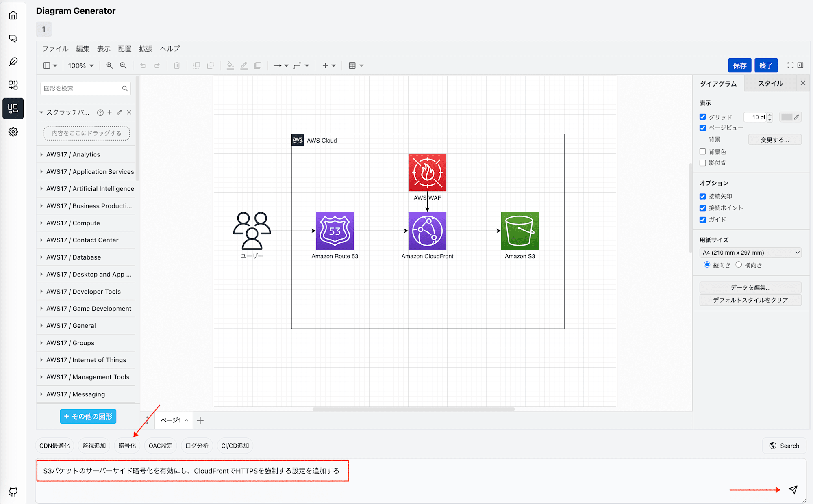Click the zoom out magnifier icon
Viewport: 813px width, 504px height.
click(x=123, y=65)
